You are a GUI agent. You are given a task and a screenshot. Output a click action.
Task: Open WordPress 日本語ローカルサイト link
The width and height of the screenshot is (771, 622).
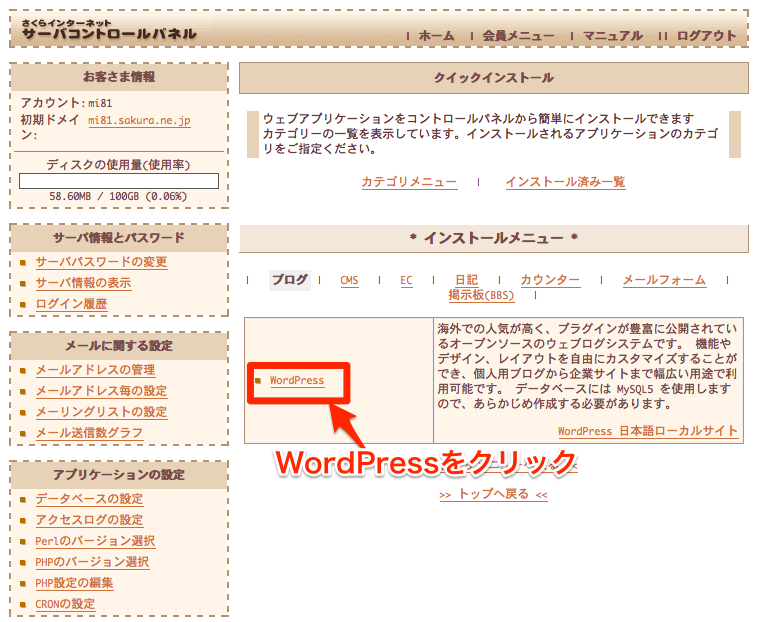point(648,431)
